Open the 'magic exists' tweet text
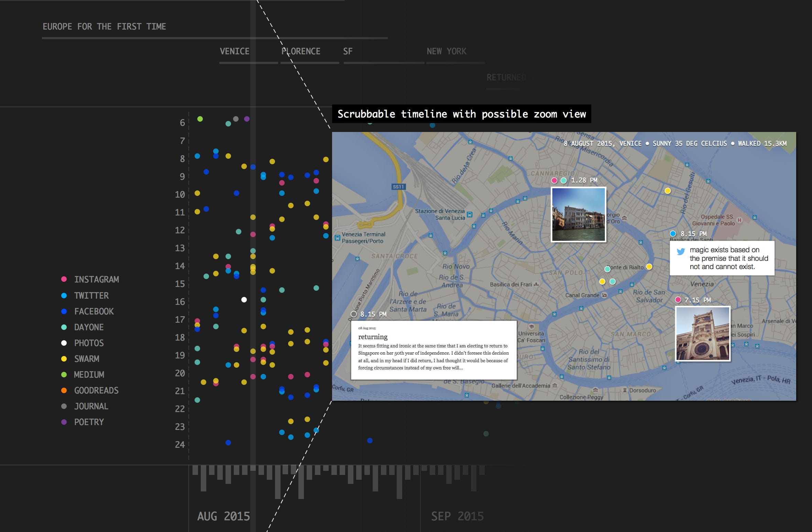812x532 pixels. [x=729, y=258]
